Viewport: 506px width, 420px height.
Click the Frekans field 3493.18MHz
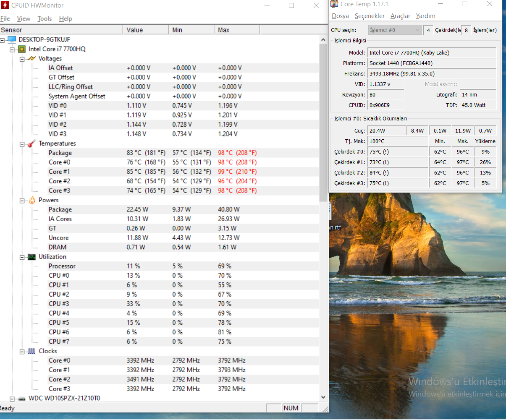tap(432, 74)
